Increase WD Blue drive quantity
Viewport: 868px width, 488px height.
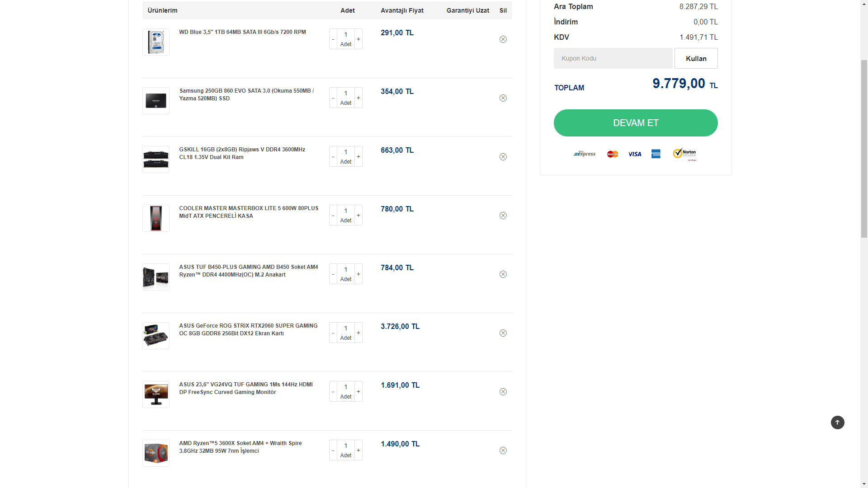tap(359, 39)
